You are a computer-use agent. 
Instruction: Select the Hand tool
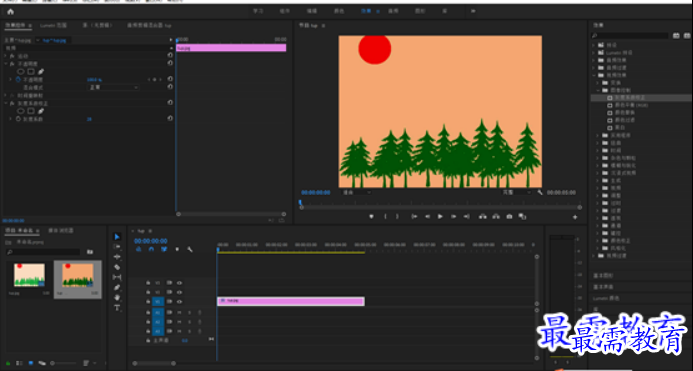[117, 298]
